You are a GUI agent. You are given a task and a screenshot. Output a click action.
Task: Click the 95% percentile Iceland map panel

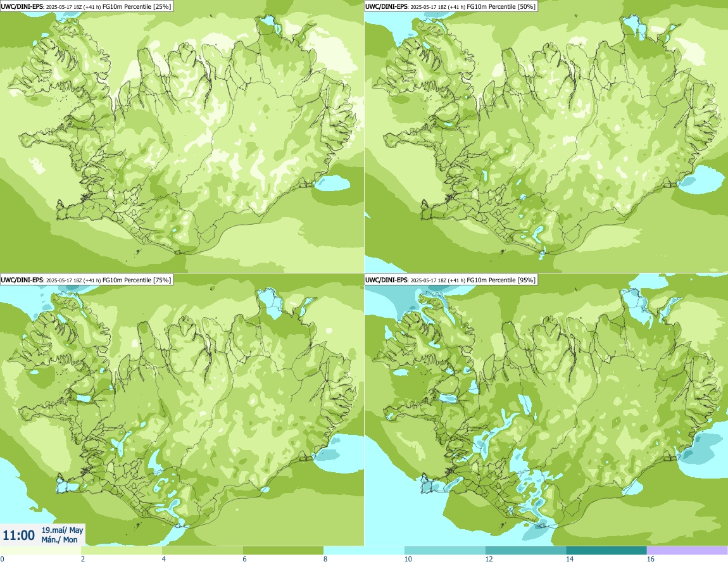click(546, 410)
